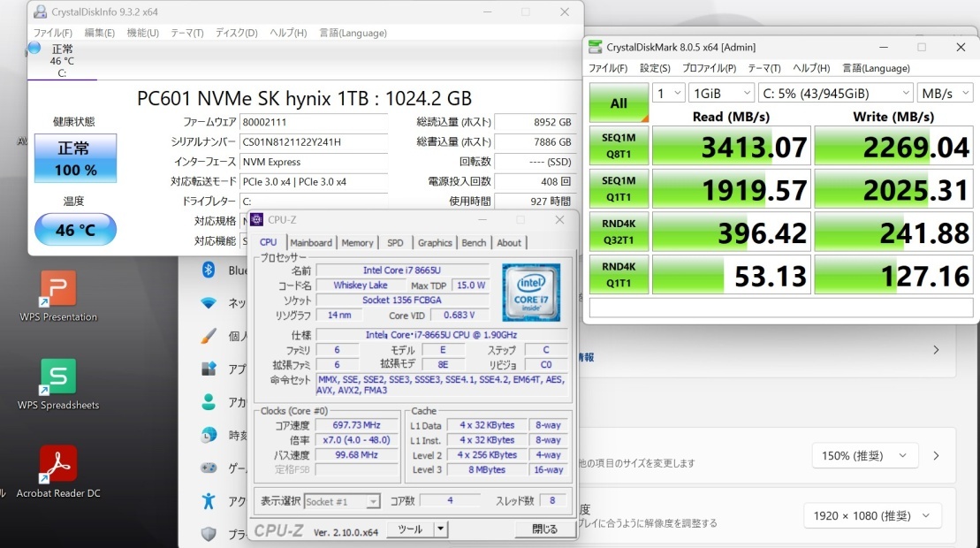Click the clock icon for time settings
This screenshot has width=980, height=548.
(209, 434)
